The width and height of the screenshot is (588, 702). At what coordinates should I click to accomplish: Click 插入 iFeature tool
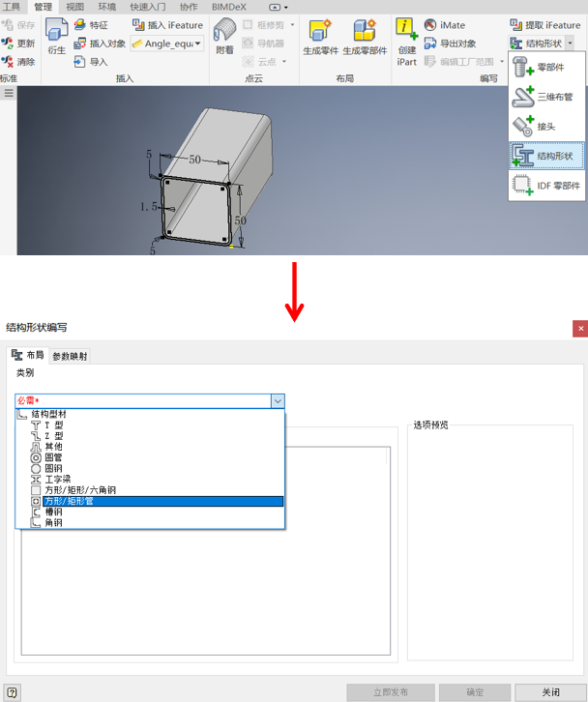167,25
